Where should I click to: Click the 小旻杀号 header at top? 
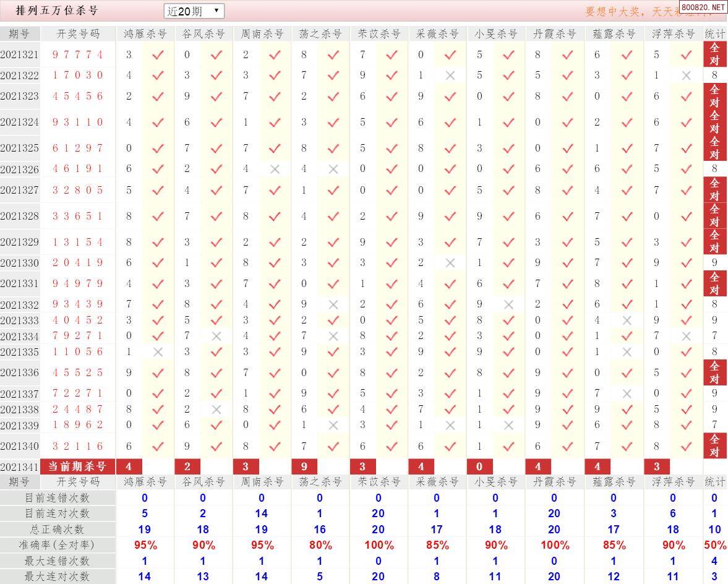point(496,34)
